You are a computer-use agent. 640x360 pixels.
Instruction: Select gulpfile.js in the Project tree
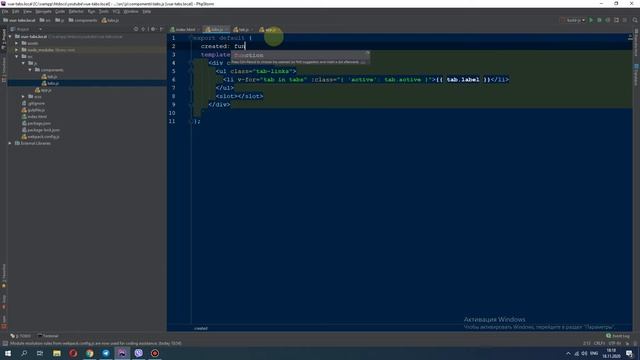[x=33, y=110]
